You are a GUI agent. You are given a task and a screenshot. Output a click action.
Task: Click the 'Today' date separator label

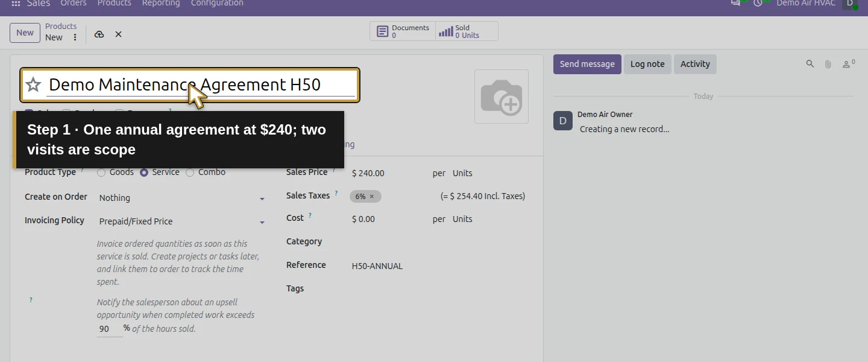[703, 96]
